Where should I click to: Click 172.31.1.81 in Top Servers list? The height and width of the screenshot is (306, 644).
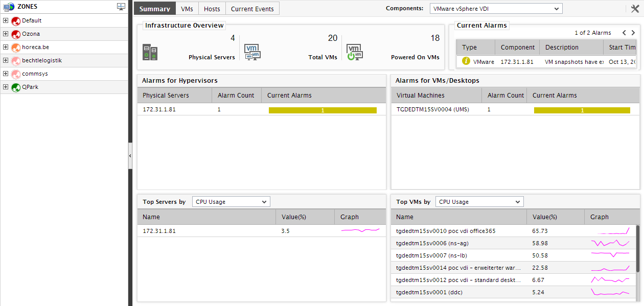159,231
